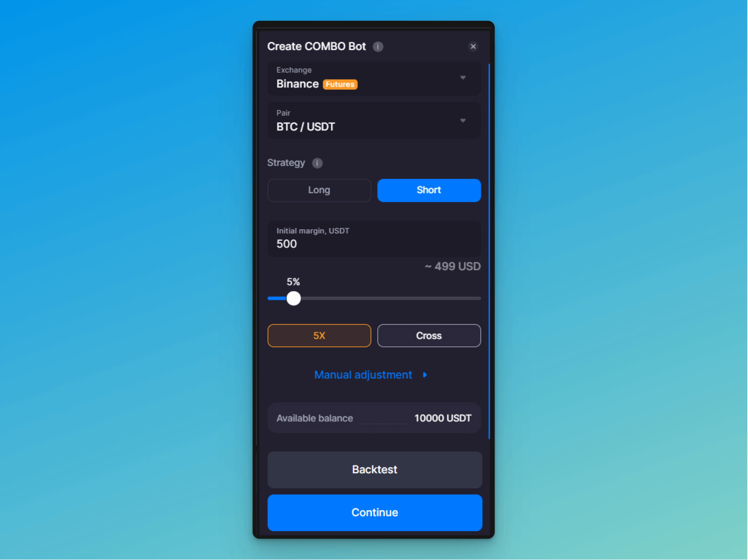
Task: Select the Short strategy toggle
Action: click(x=429, y=190)
